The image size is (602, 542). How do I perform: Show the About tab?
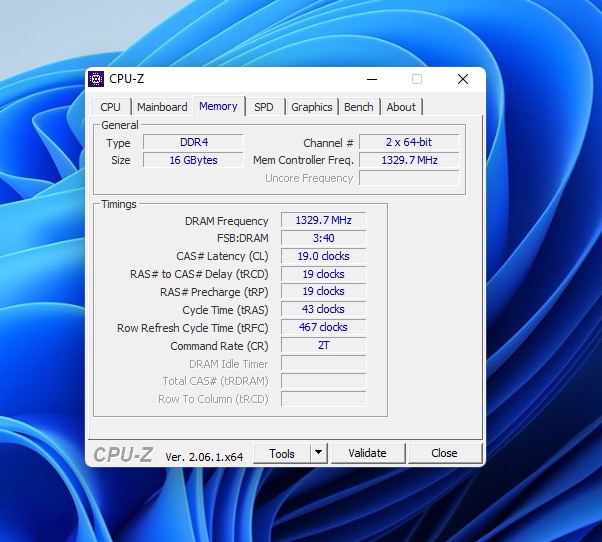(x=401, y=107)
